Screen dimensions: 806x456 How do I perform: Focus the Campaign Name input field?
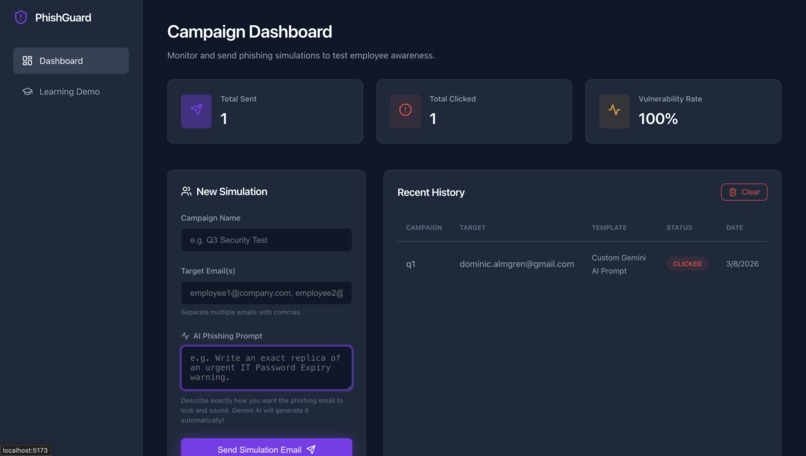coord(266,240)
